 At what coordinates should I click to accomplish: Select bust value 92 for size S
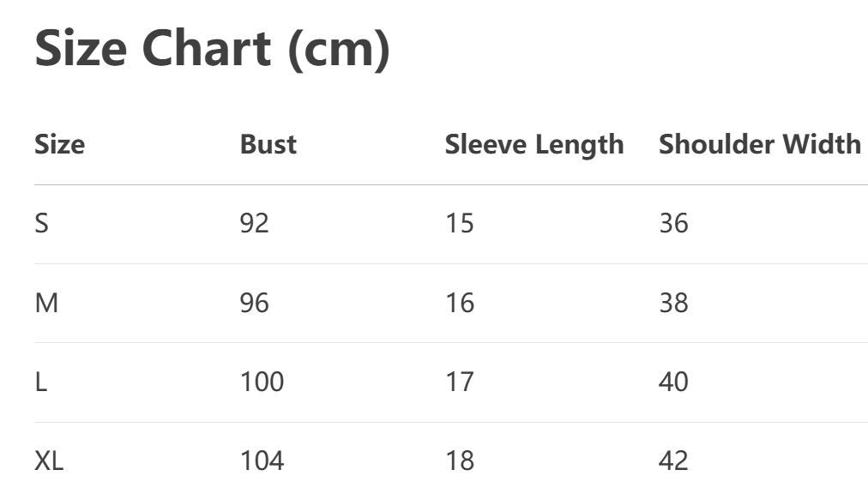coord(254,224)
